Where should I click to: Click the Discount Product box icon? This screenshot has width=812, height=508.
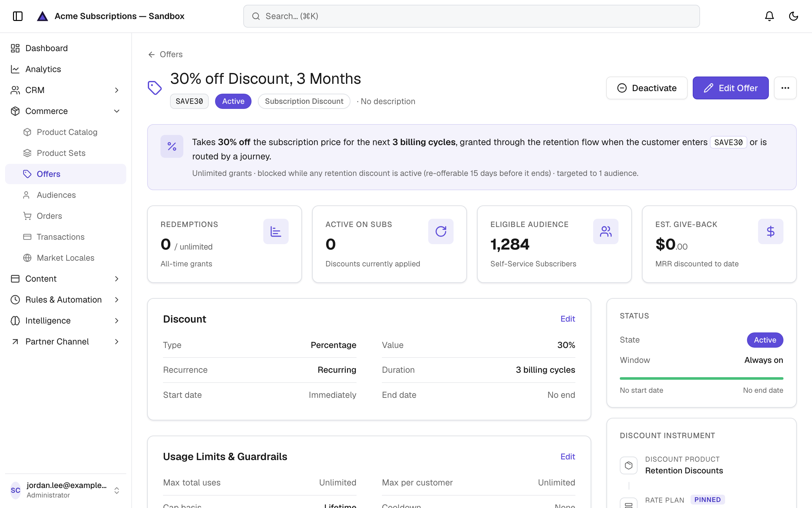point(628,465)
